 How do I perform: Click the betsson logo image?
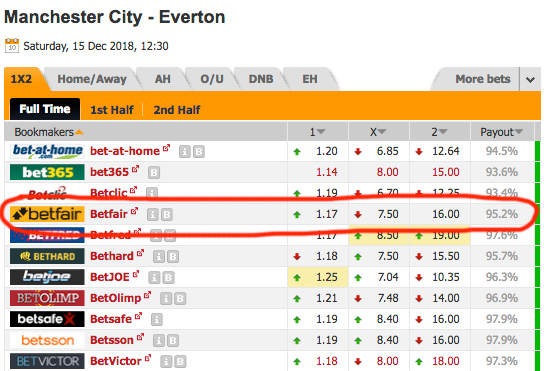tap(47, 340)
